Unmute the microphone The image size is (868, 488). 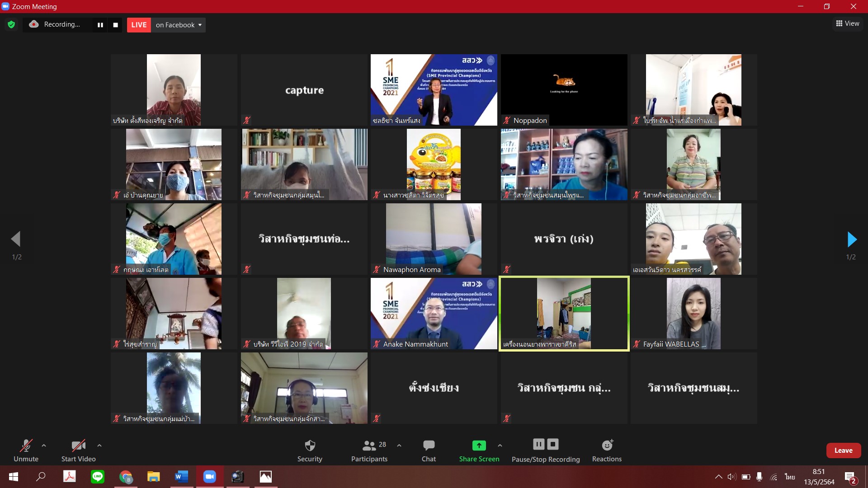(x=26, y=450)
